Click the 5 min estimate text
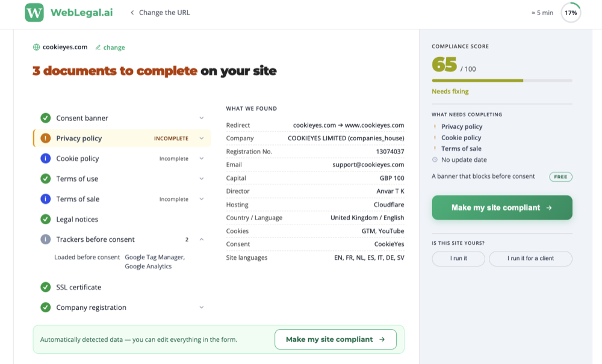This screenshot has width=602, height=364. click(542, 13)
